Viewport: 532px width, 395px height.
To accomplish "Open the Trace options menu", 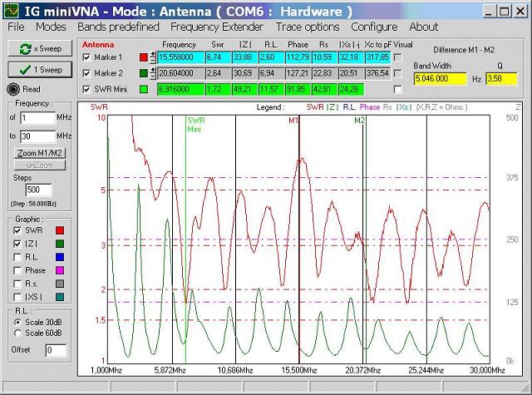I will [308, 27].
